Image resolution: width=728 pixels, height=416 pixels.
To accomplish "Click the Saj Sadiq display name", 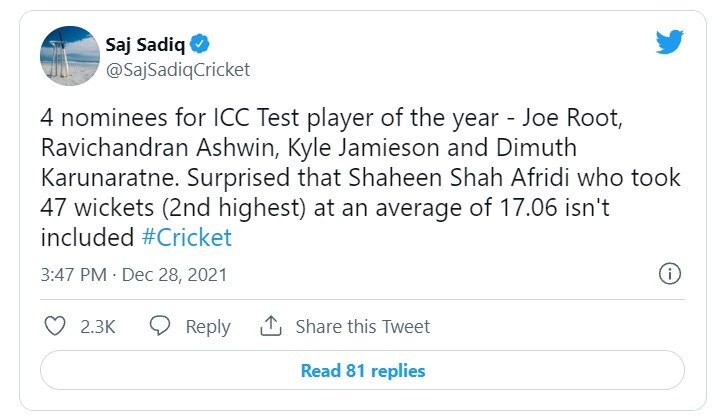I will click(142, 45).
